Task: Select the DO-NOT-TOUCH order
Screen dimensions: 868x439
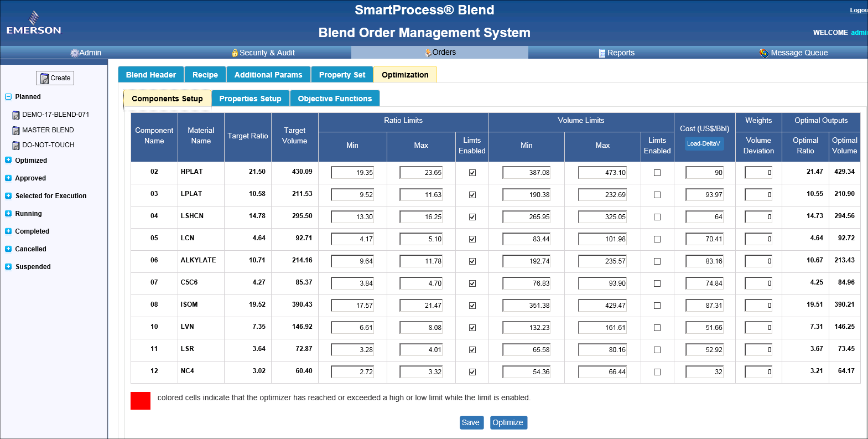Action: pyautogui.click(x=48, y=145)
